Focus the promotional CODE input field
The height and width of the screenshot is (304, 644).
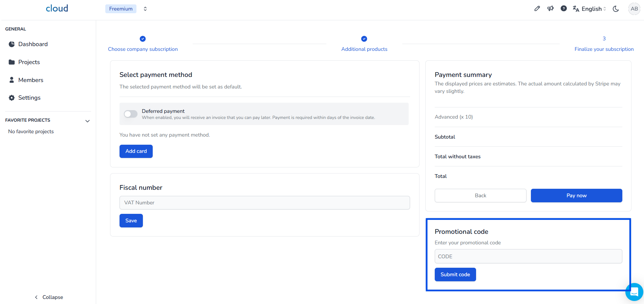528,256
